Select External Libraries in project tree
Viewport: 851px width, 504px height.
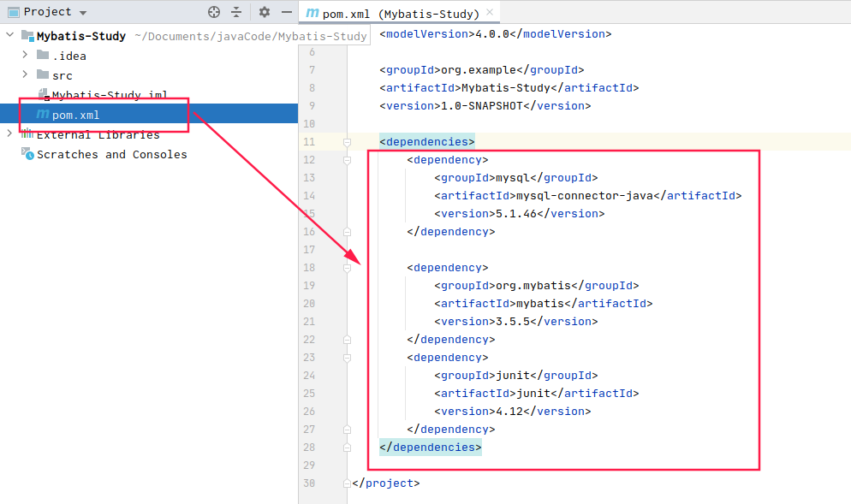click(98, 134)
